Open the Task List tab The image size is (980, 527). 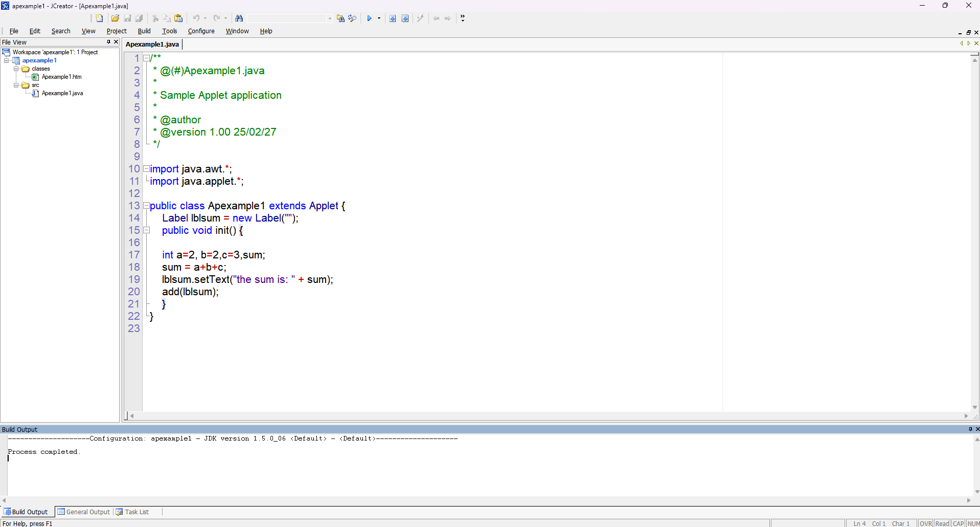[132, 512]
